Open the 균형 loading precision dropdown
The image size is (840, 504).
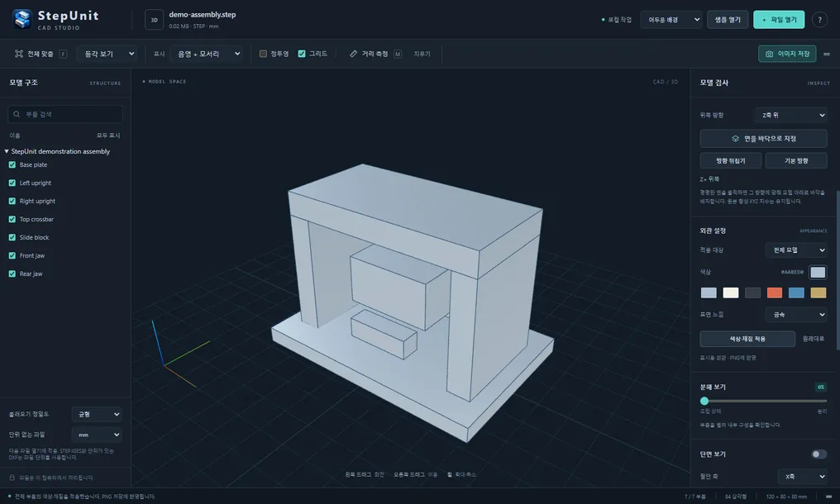coord(97,414)
